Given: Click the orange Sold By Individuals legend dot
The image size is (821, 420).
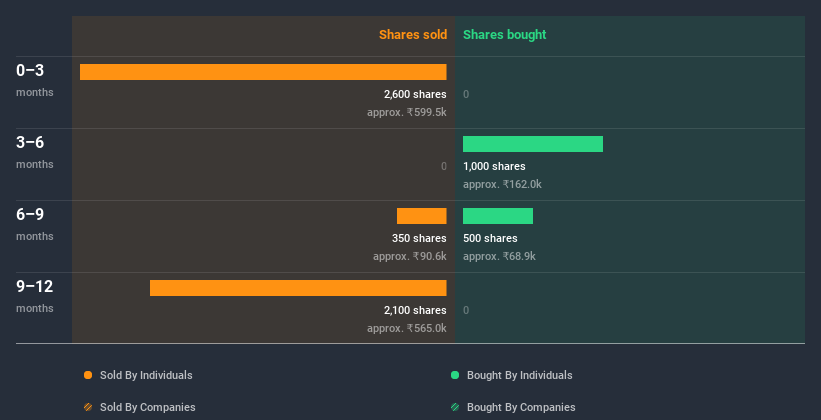Looking at the screenshot, I should [88, 375].
